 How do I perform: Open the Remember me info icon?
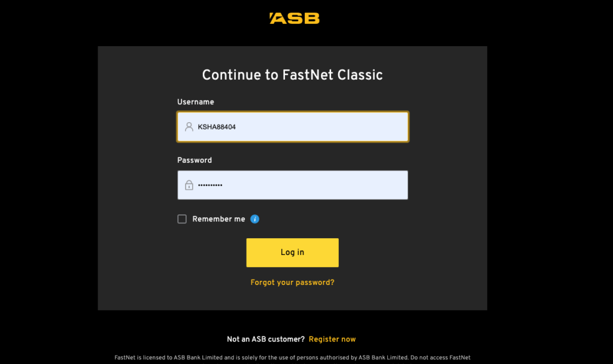[x=254, y=219]
